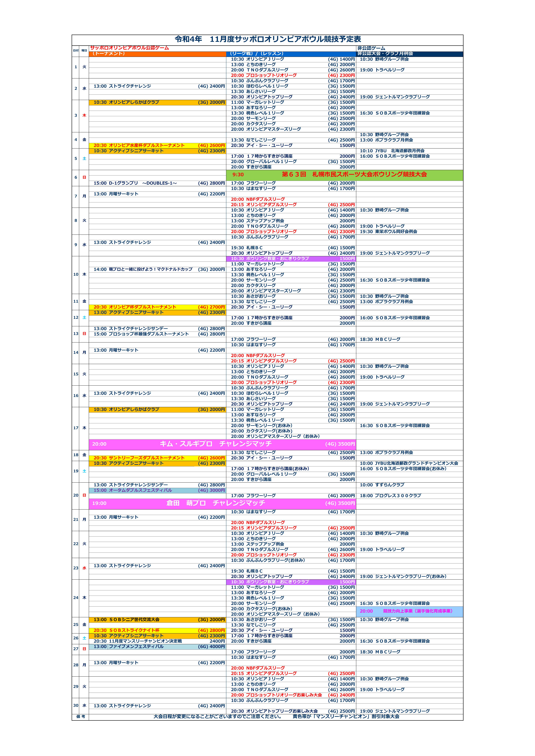Click the 備考 label at the bottom
The width and height of the screenshot is (535, 756).
pos(80,717)
